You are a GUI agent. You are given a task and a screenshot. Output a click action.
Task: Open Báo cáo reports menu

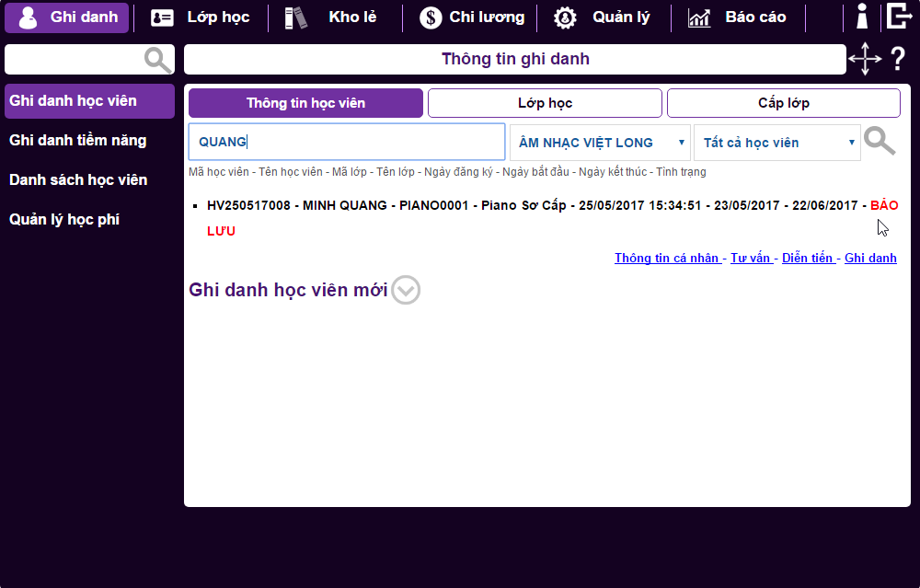(738, 17)
